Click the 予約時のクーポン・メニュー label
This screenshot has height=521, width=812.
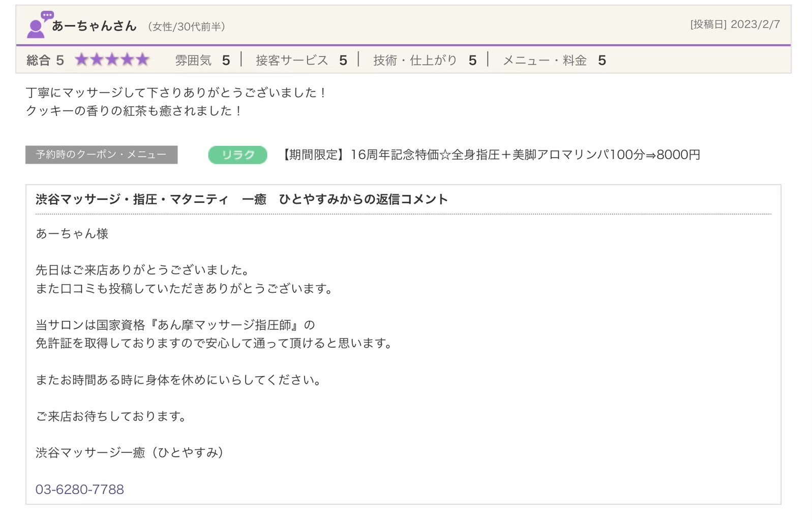pyautogui.click(x=101, y=155)
